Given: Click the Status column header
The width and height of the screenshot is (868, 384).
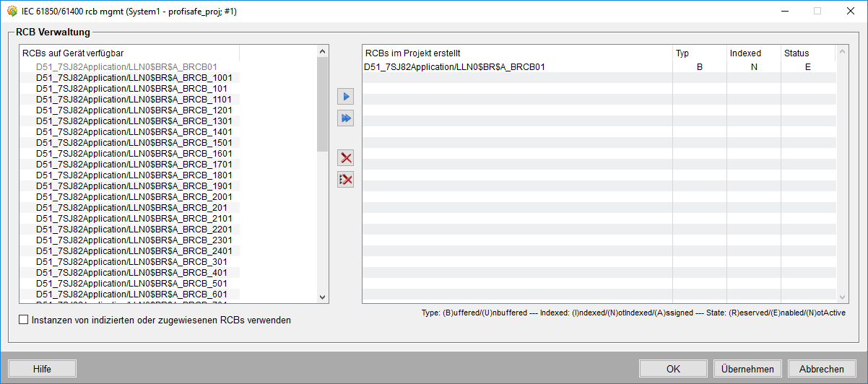Looking at the screenshot, I should click(808, 53).
